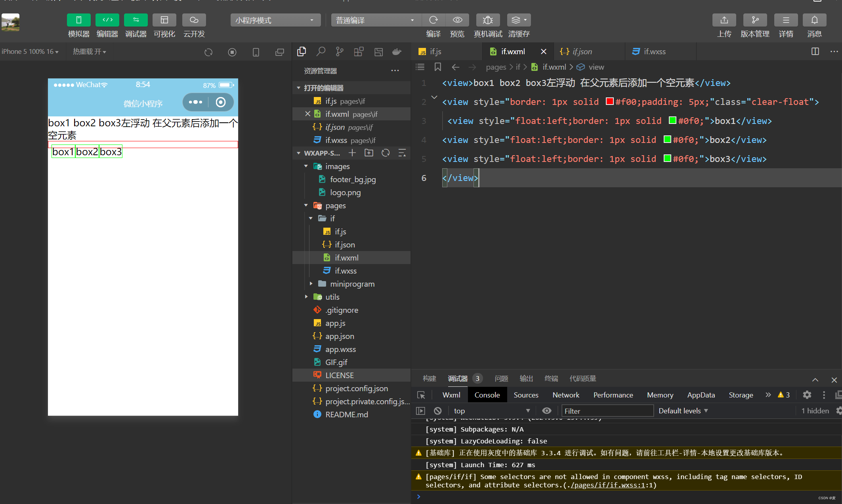Clear the console with the ban icon

tap(437, 411)
